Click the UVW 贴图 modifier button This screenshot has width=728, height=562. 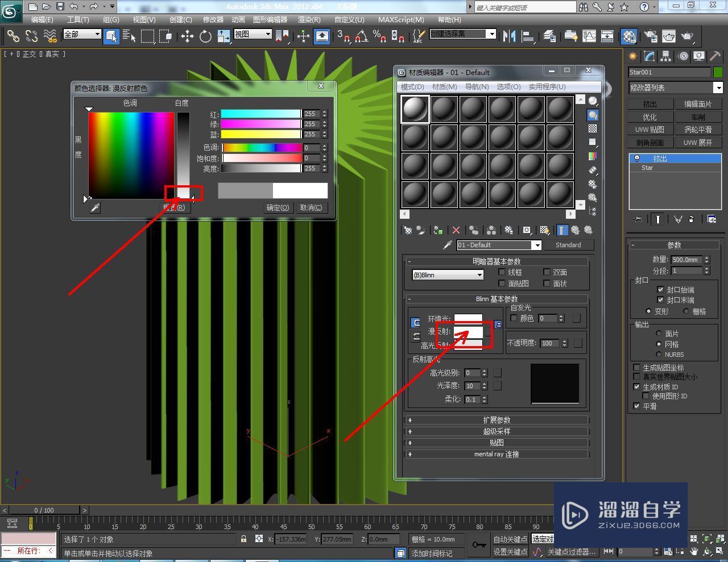click(x=650, y=130)
